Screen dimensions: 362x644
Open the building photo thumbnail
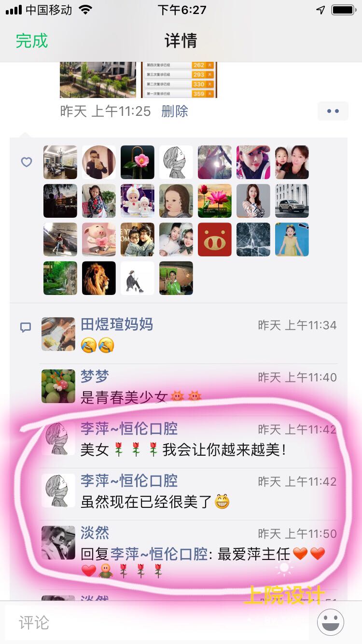[98, 80]
